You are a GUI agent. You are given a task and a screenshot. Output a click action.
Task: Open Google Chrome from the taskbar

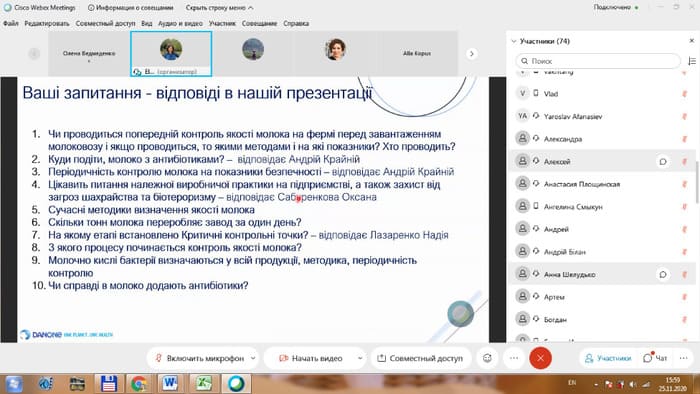pos(138,384)
